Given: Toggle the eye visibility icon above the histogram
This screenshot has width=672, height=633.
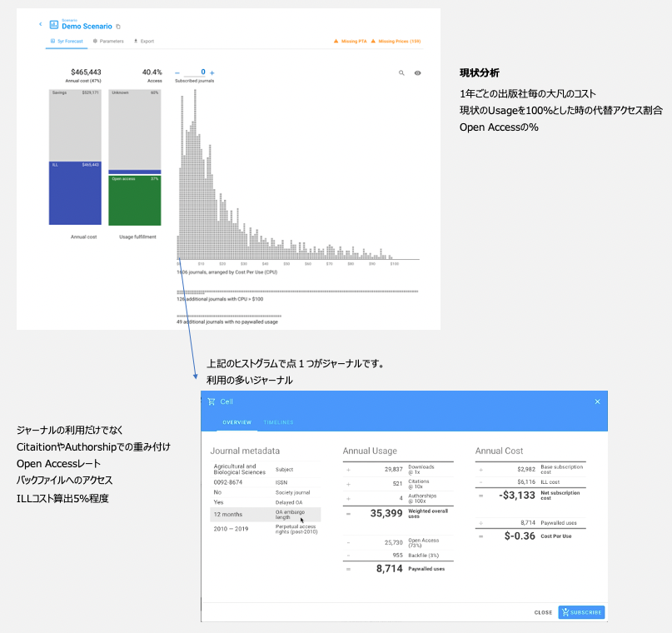Looking at the screenshot, I should [x=417, y=73].
